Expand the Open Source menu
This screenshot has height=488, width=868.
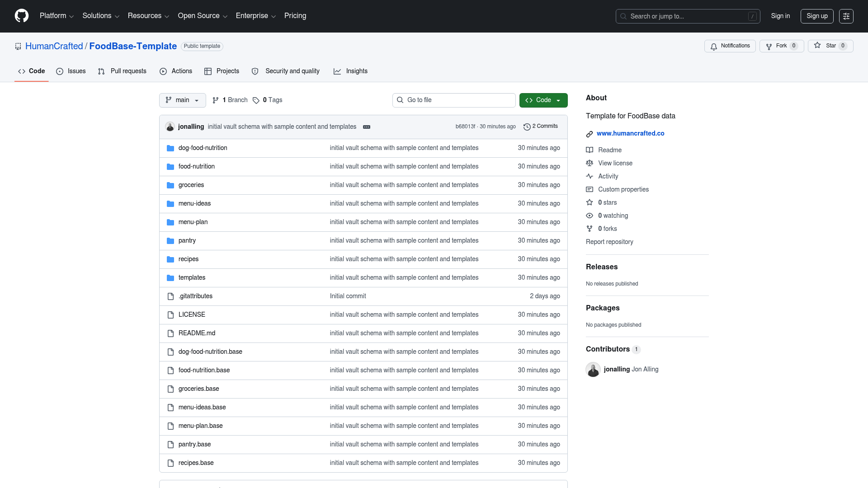coord(203,16)
